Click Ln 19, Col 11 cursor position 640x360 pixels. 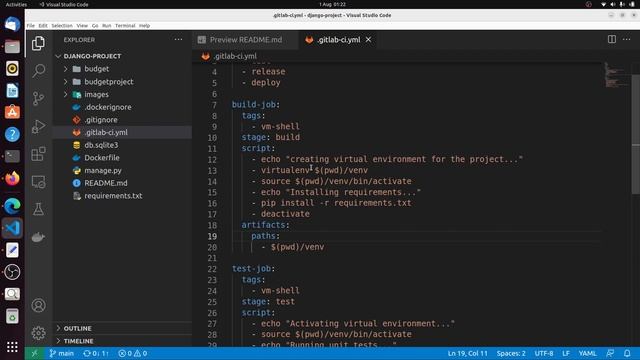pyautogui.click(x=467, y=353)
